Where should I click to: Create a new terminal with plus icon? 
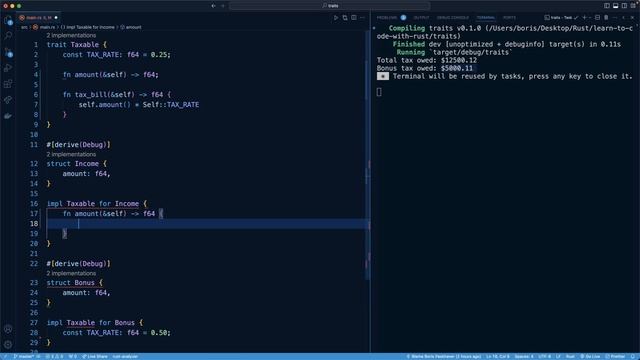coord(584,18)
